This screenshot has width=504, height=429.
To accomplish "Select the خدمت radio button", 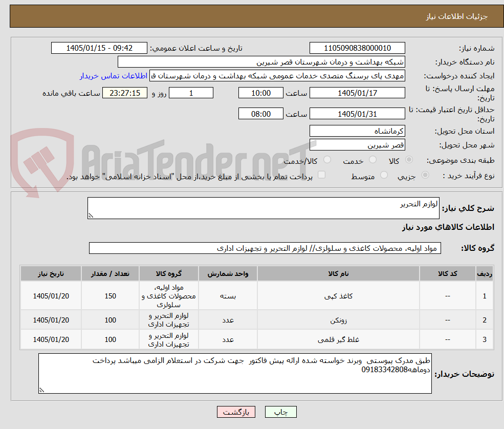I will pyautogui.click(x=372, y=160).
